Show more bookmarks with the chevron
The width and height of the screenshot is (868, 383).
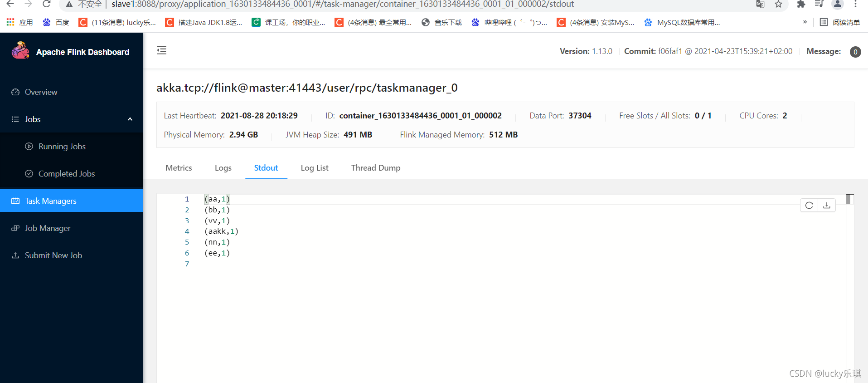pyautogui.click(x=805, y=22)
